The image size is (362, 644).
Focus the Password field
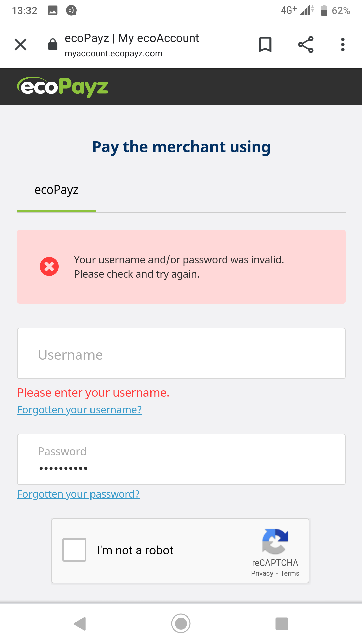181,460
